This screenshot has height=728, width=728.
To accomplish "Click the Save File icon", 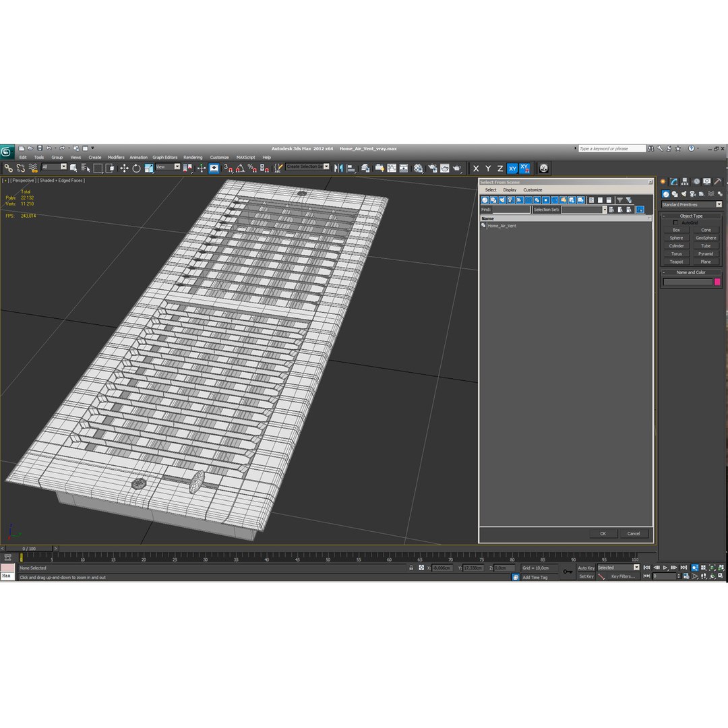I will click(x=40, y=148).
